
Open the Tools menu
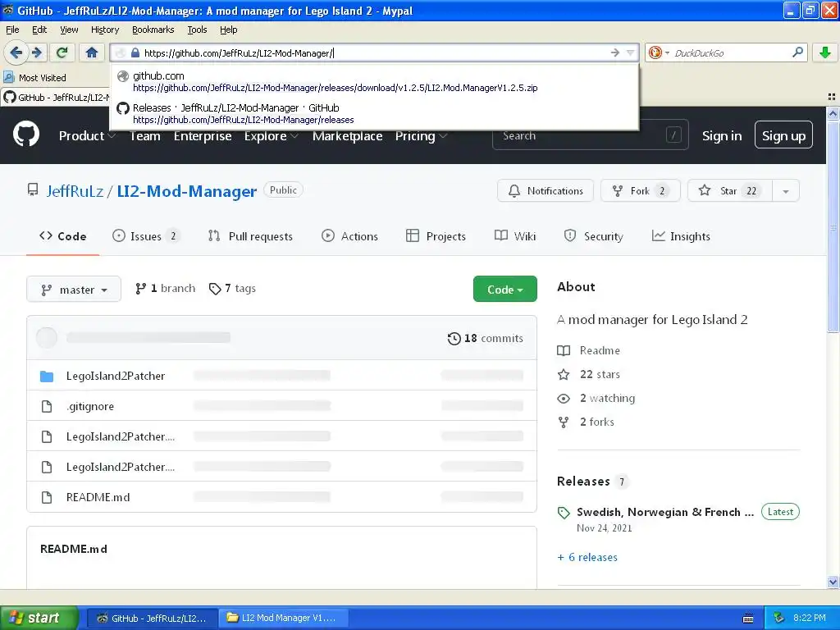tap(197, 30)
